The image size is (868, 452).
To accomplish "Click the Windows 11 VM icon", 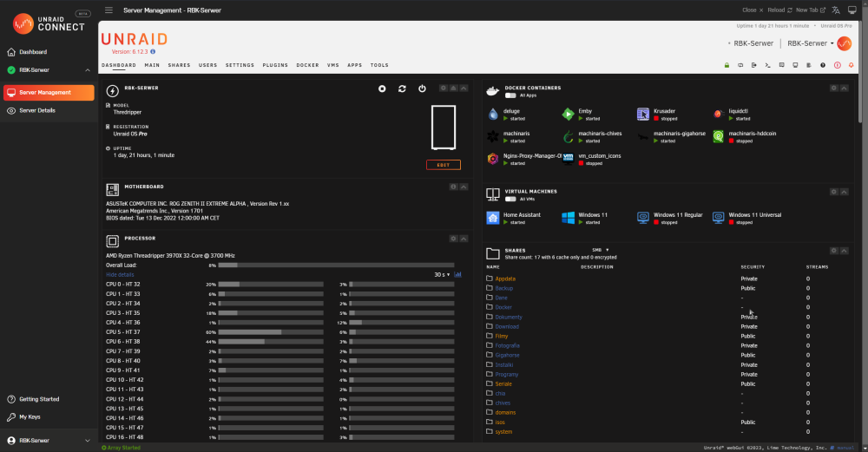I will 568,218.
